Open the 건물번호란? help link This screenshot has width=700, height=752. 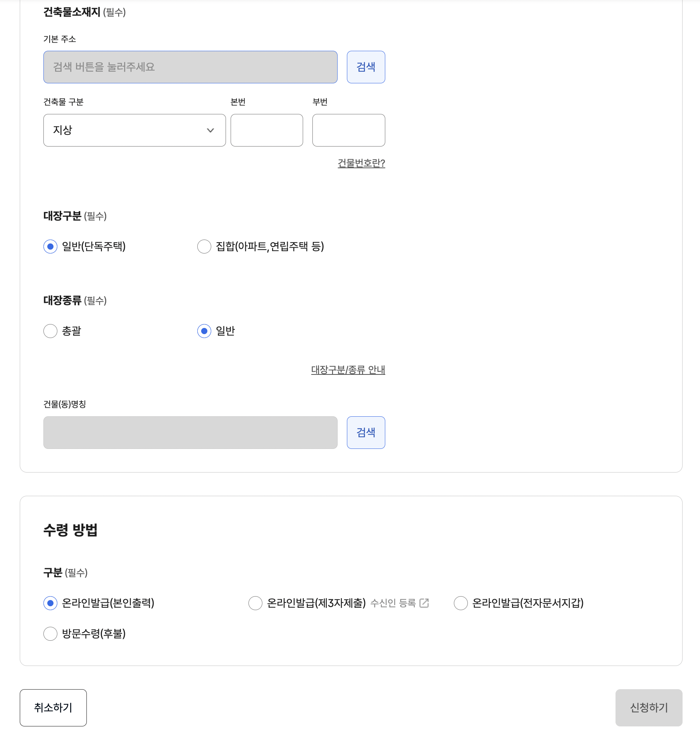click(361, 163)
